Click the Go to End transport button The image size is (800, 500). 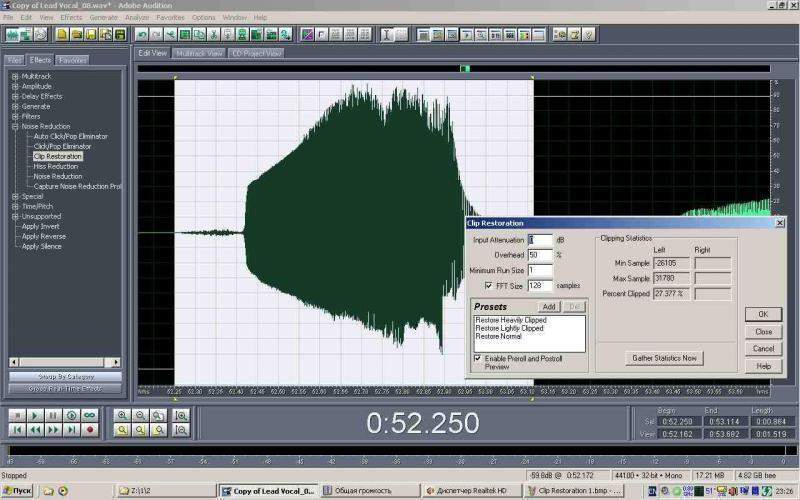(71, 430)
